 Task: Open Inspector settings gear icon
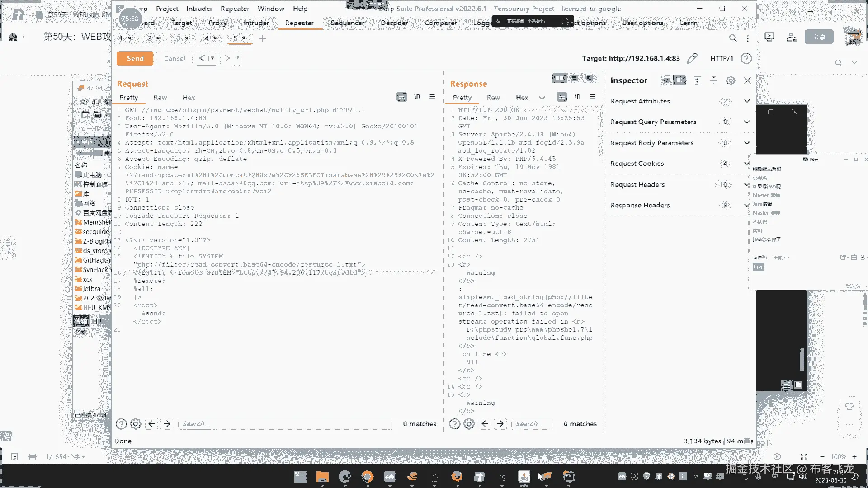(731, 80)
